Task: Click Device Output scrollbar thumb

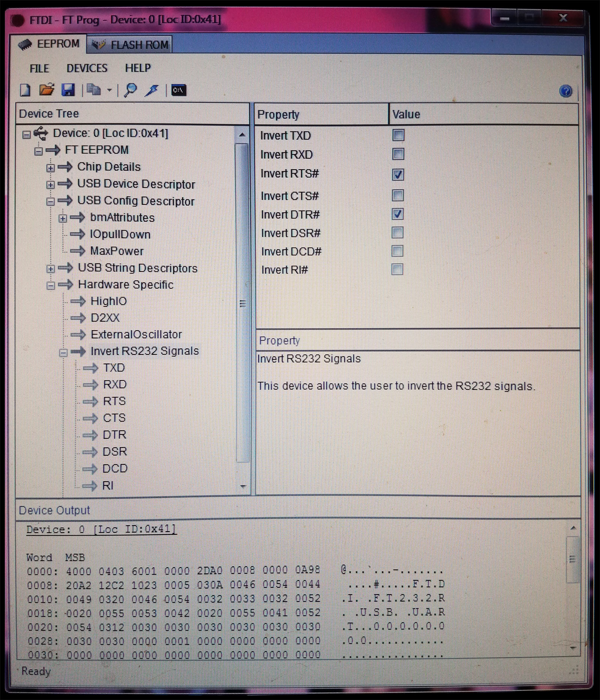Action: (x=572, y=559)
